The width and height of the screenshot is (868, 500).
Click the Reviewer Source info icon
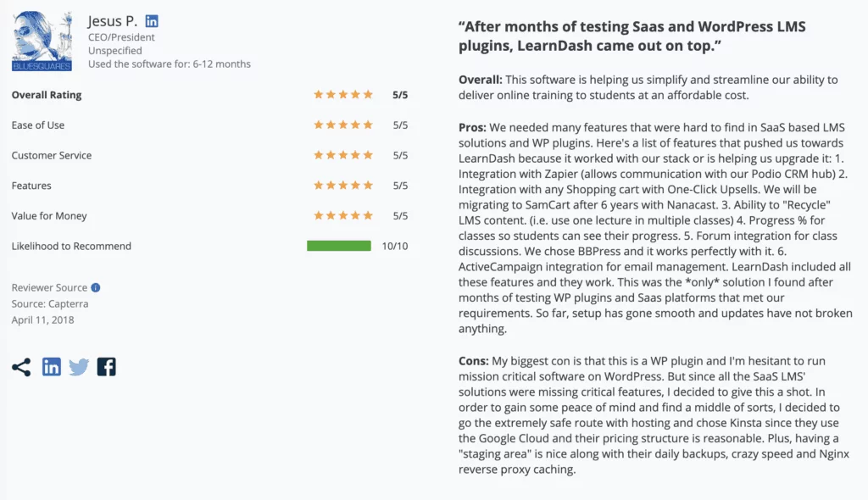click(x=96, y=287)
